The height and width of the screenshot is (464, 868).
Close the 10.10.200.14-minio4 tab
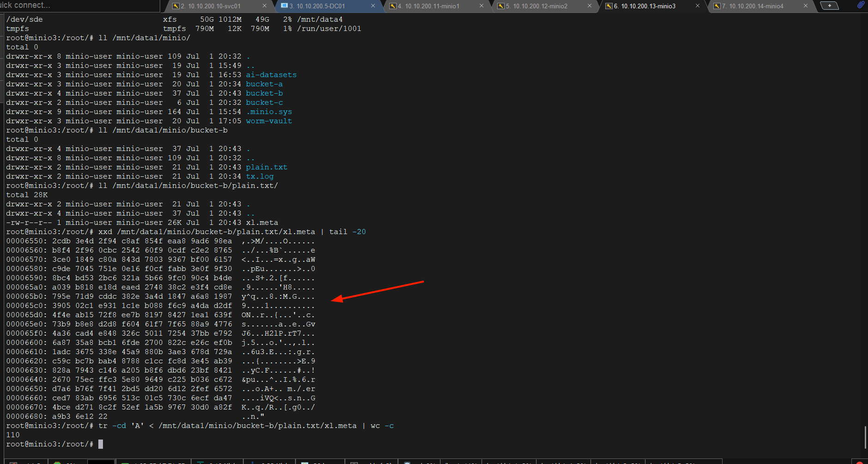point(806,6)
